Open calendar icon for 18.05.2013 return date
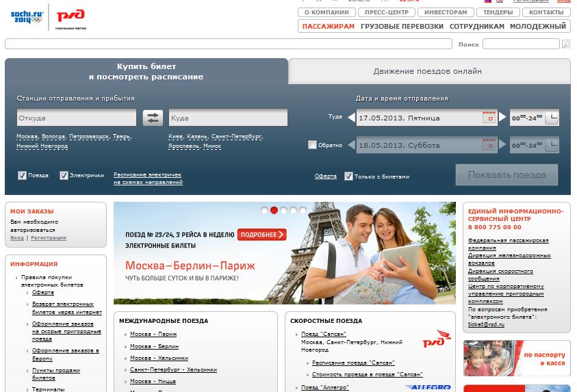The height and width of the screenshot is (392, 577). point(489,144)
